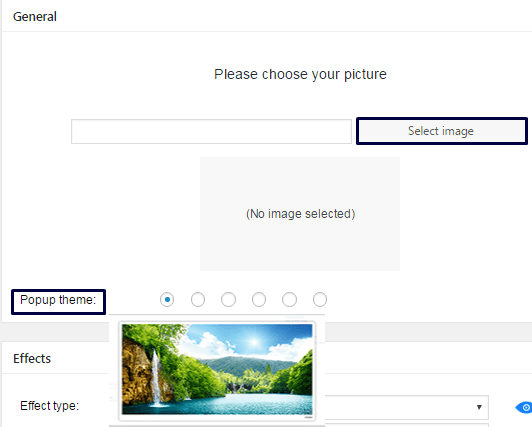Open the Effect type dropdown arrow

pos(479,407)
